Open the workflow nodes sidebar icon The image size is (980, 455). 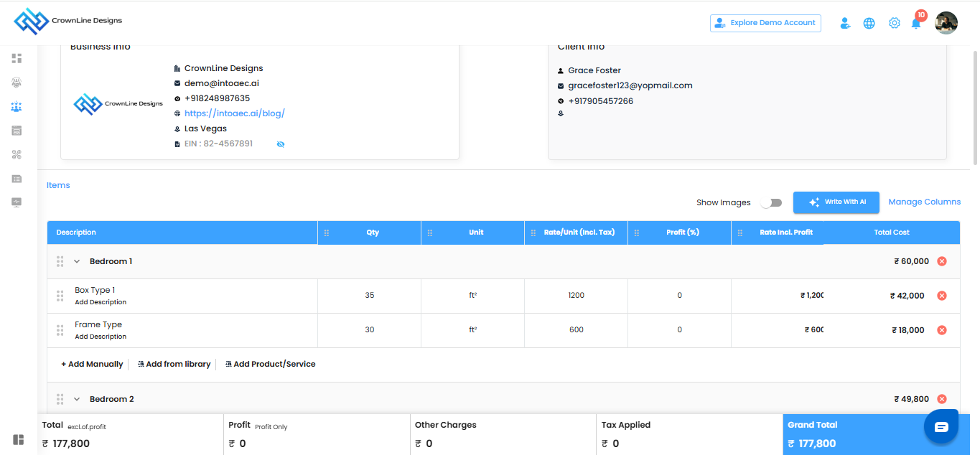pyautogui.click(x=17, y=154)
